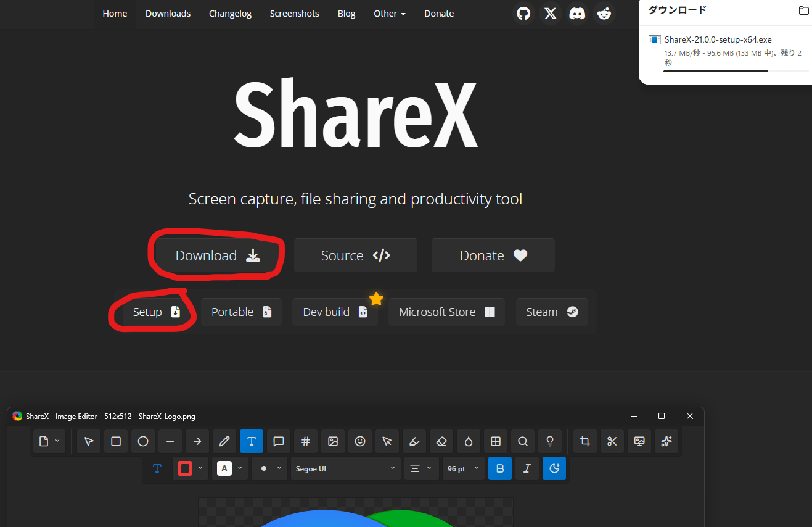Viewport: 812px width, 527px height.
Task: Toggle the moon sparkle text effect button
Action: [x=554, y=469]
